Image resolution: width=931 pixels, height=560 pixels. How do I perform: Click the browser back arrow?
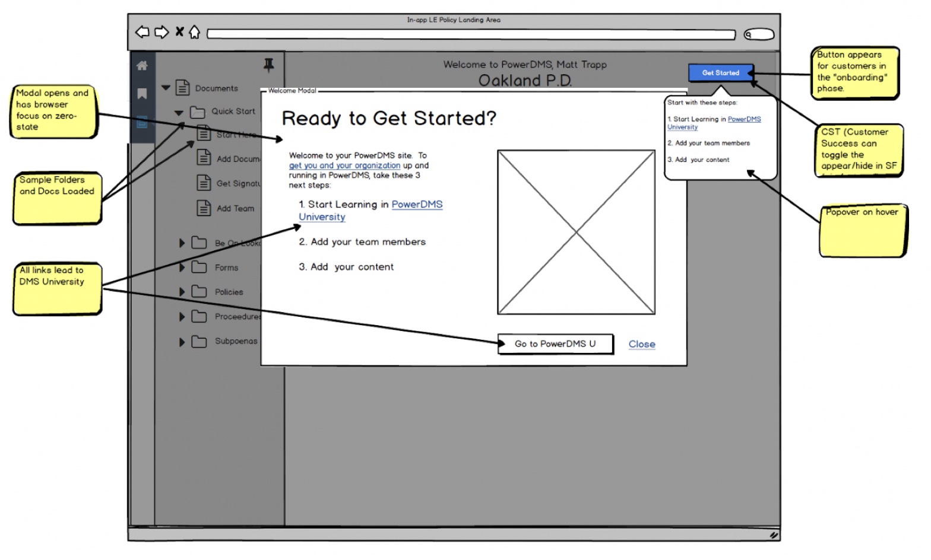click(142, 32)
